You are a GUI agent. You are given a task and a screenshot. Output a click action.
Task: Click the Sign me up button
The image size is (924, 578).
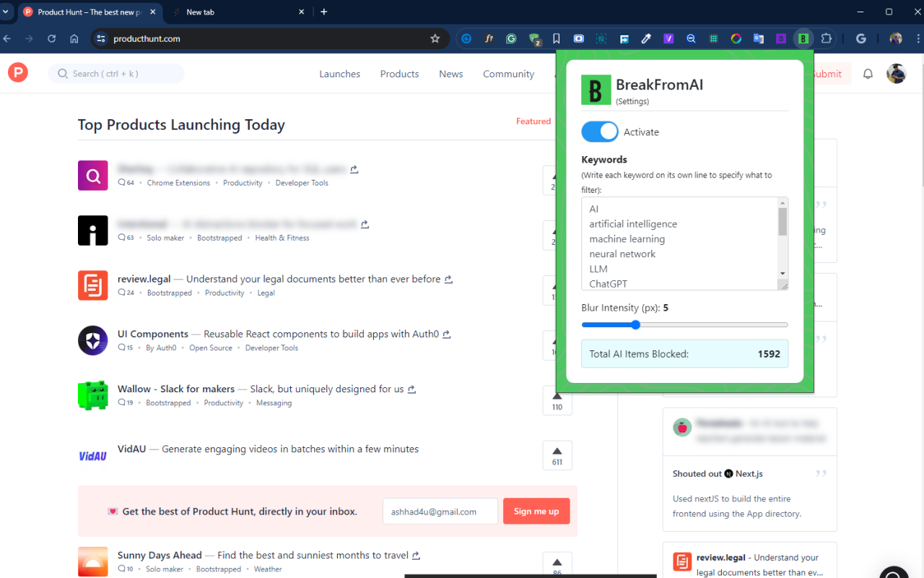point(536,512)
